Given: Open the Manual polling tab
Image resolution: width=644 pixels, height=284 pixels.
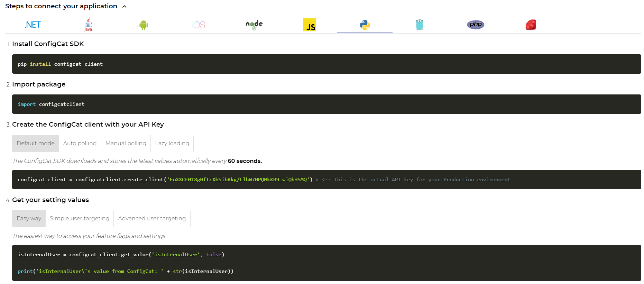Looking at the screenshot, I should [126, 144].
